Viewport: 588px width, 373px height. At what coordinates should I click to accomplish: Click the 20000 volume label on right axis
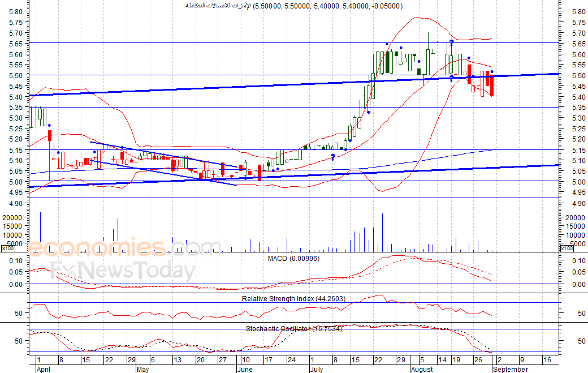pos(575,218)
